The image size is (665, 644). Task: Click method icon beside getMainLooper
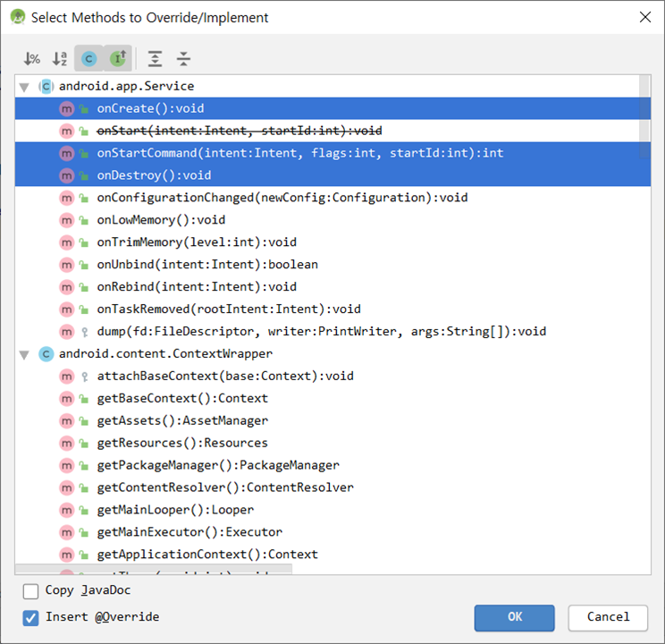tap(66, 510)
